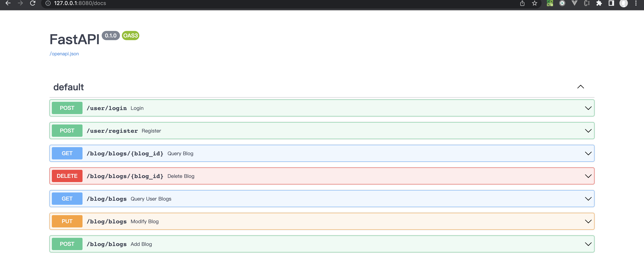Select the Modify Blog description text
This screenshot has width=644, height=262.
click(144, 221)
